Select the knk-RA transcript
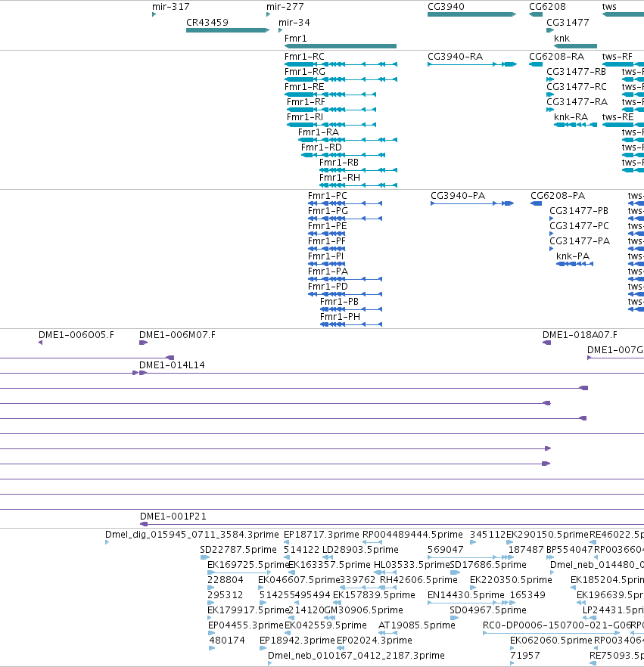Image resolution: width=644 pixels, height=667 pixels. (x=575, y=125)
